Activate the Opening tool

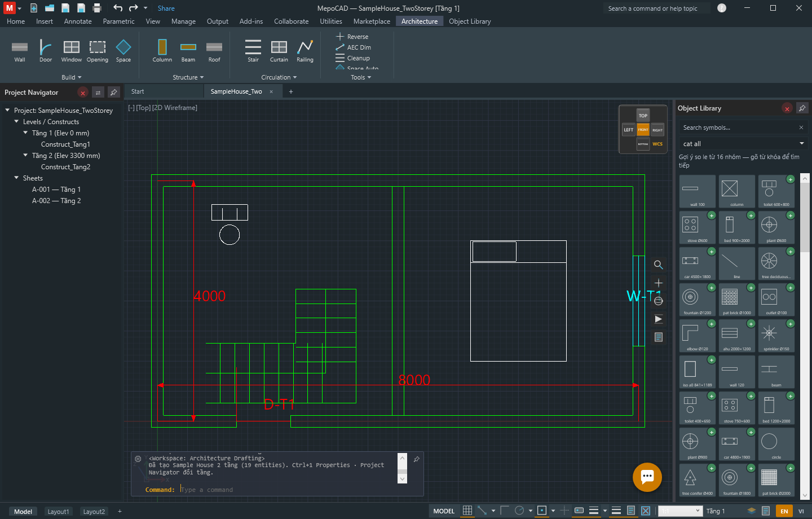click(x=98, y=51)
